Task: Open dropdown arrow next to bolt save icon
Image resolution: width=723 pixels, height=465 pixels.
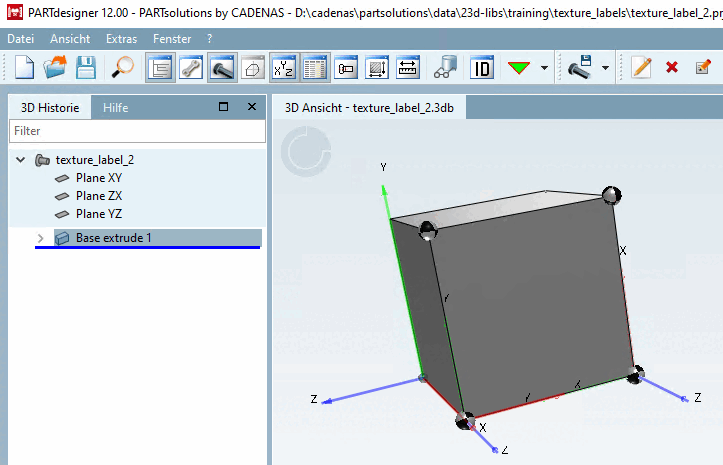Action: click(605, 68)
